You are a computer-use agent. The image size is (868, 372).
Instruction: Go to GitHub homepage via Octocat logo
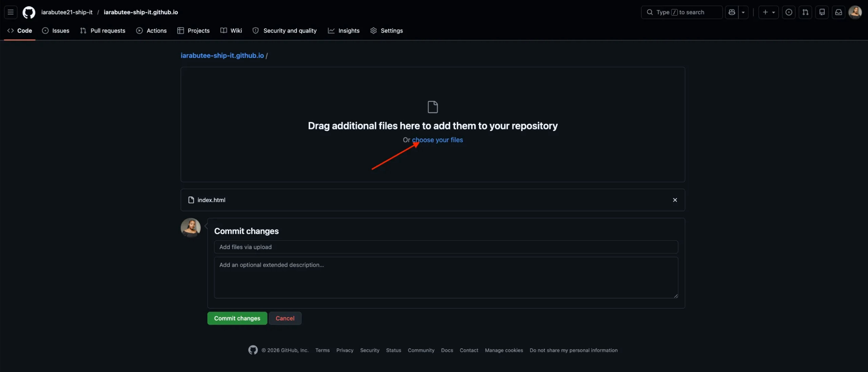[x=29, y=12]
